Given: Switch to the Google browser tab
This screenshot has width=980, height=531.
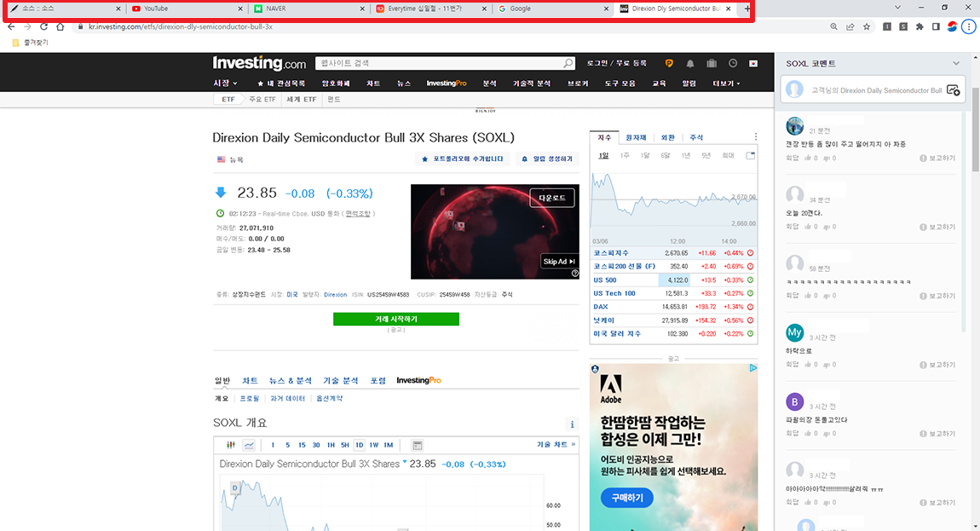Looking at the screenshot, I should (x=553, y=9).
